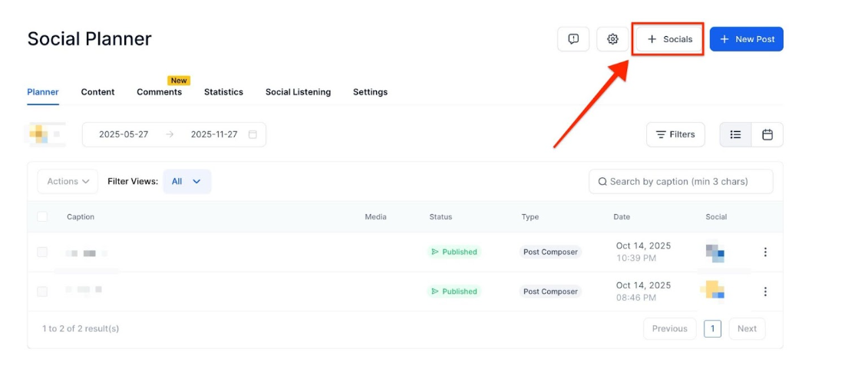Click calendar icon in date range field
The width and height of the screenshot is (868, 392).
252,134
